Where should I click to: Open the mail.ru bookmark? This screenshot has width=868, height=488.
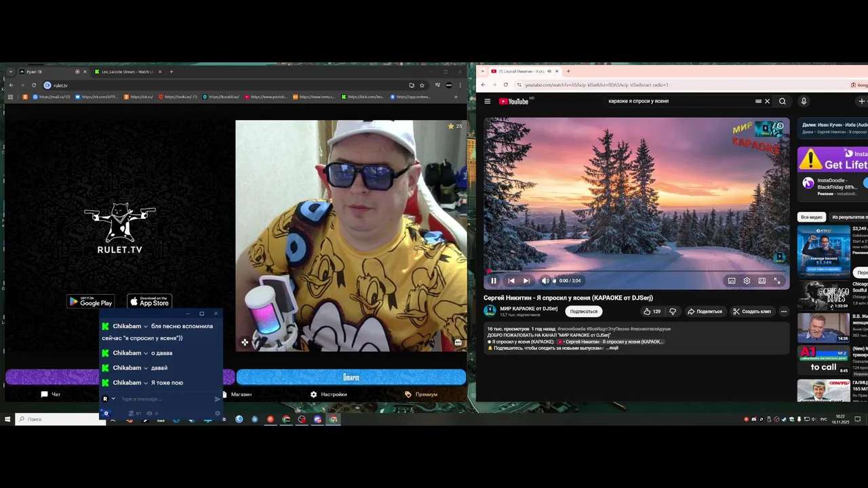point(52,97)
